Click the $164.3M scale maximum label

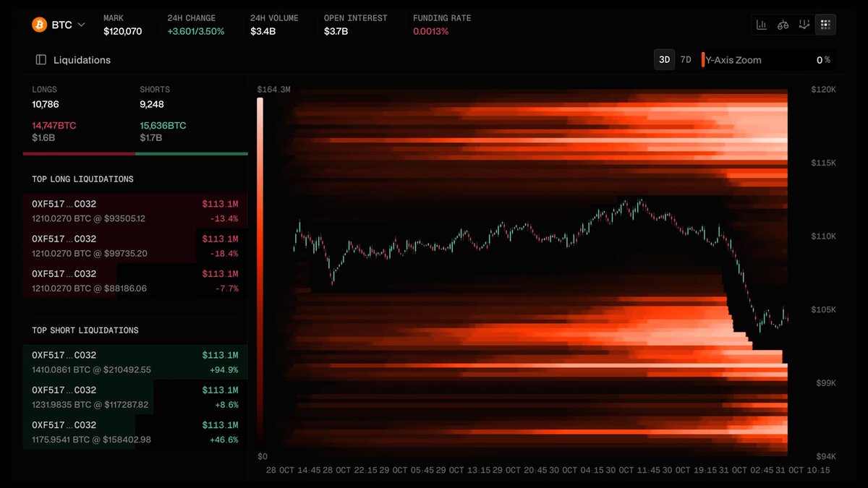(x=273, y=90)
